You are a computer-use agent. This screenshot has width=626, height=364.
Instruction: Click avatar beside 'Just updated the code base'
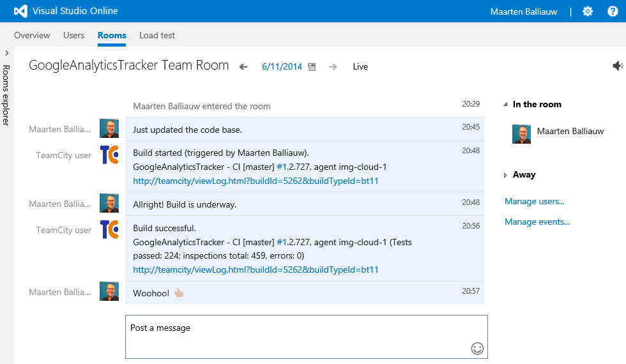pos(109,128)
